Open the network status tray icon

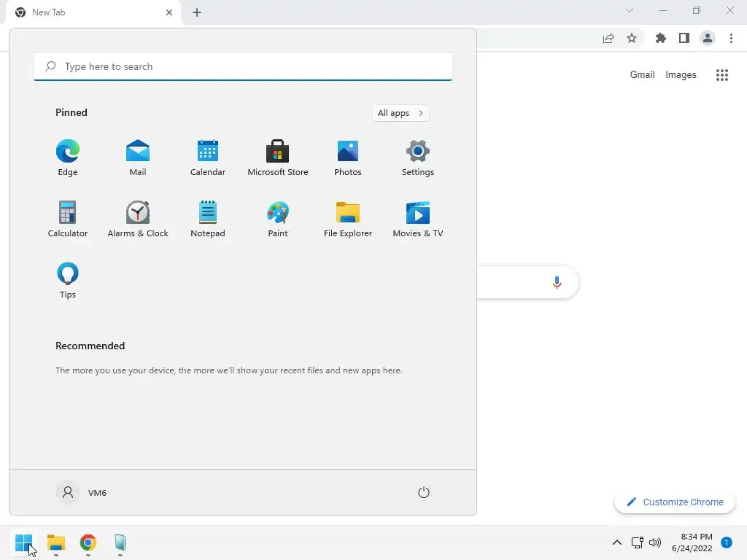pos(637,542)
